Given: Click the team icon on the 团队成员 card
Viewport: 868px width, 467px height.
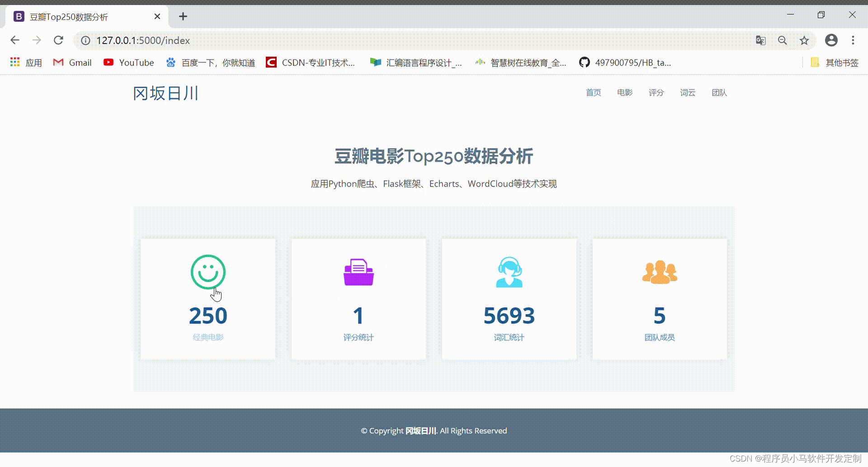Looking at the screenshot, I should (x=659, y=272).
